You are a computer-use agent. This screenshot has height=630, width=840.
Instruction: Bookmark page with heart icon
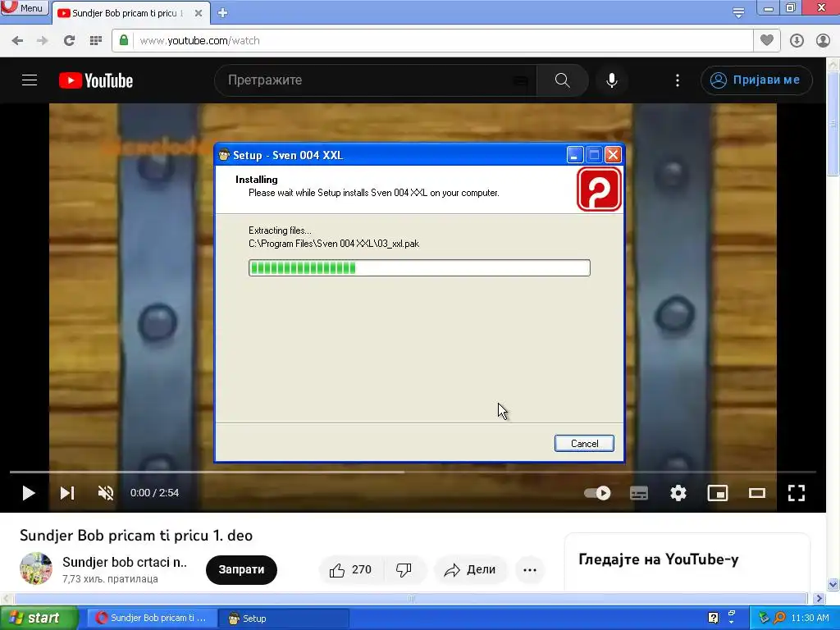coord(767,40)
